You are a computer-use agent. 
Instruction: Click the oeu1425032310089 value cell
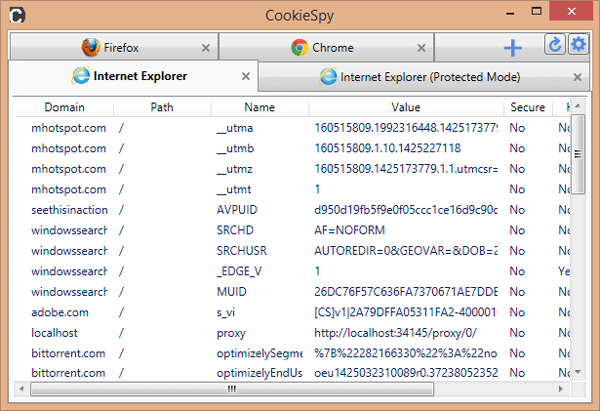tap(406, 373)
